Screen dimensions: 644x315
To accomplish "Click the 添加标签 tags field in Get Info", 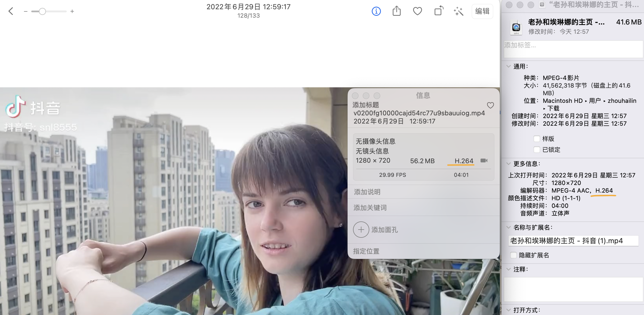I will point(573,49).
